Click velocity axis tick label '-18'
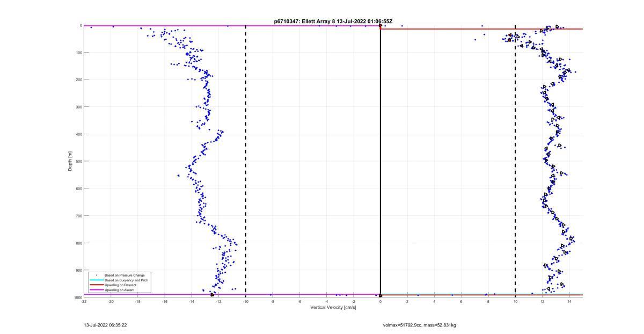Screen dimensions: 644x334 (137, 302)
